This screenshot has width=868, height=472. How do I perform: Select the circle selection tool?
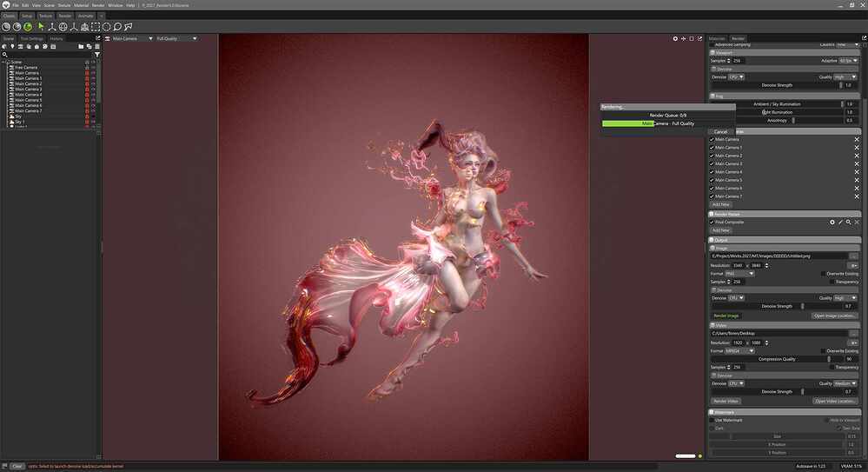(106, 27)
